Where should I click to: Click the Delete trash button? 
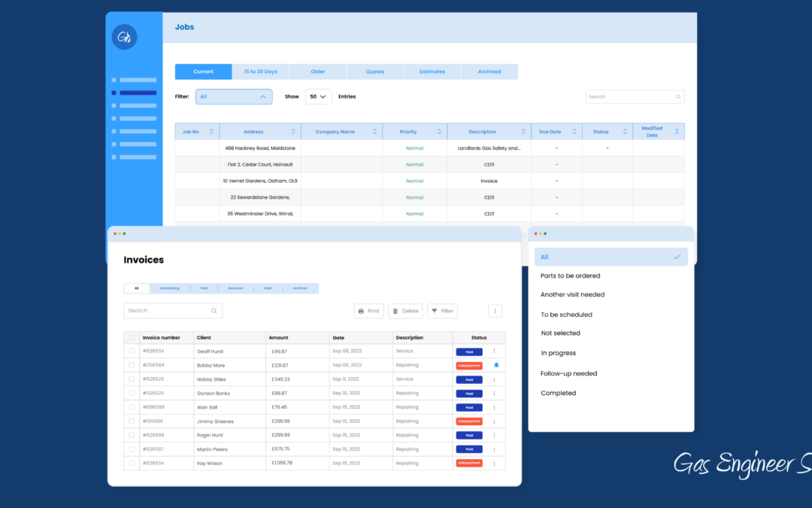(x=405, y=311)
